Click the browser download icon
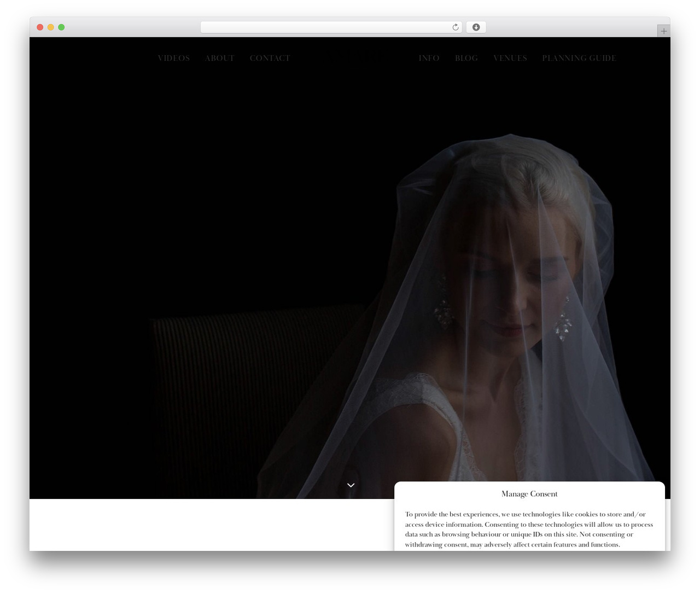 476,27
